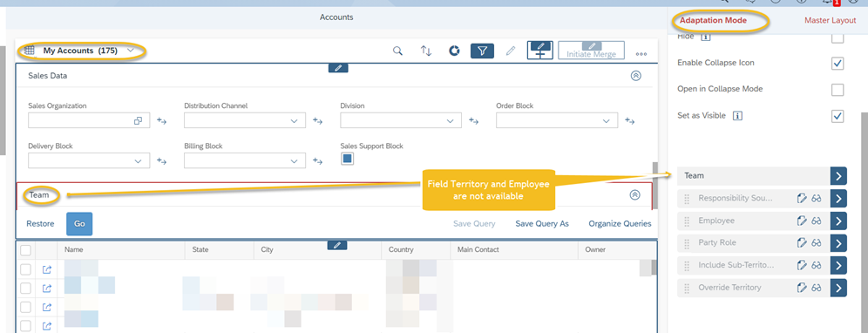
Task: Click the arrow icon next to Division
Action: (474, 121)
